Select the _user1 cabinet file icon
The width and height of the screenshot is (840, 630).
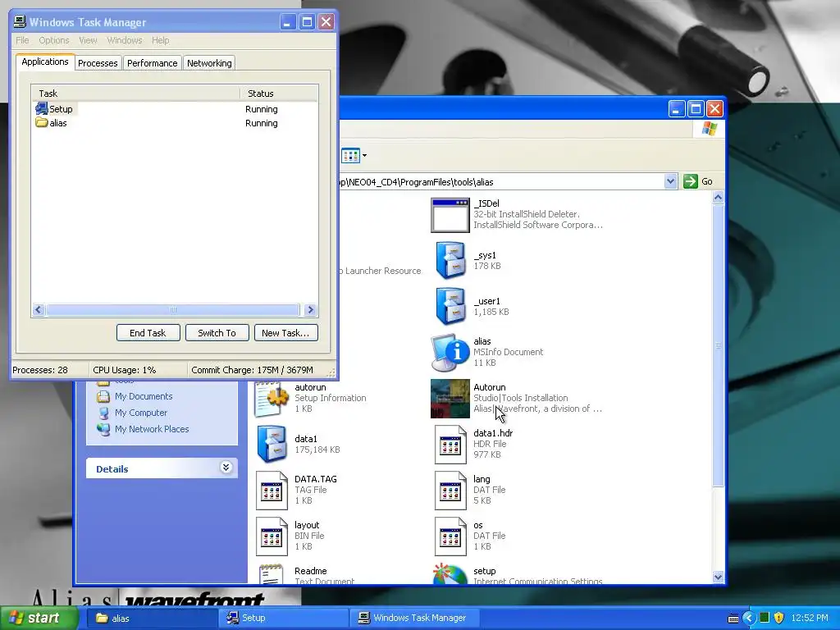click(x=450, y=307)
